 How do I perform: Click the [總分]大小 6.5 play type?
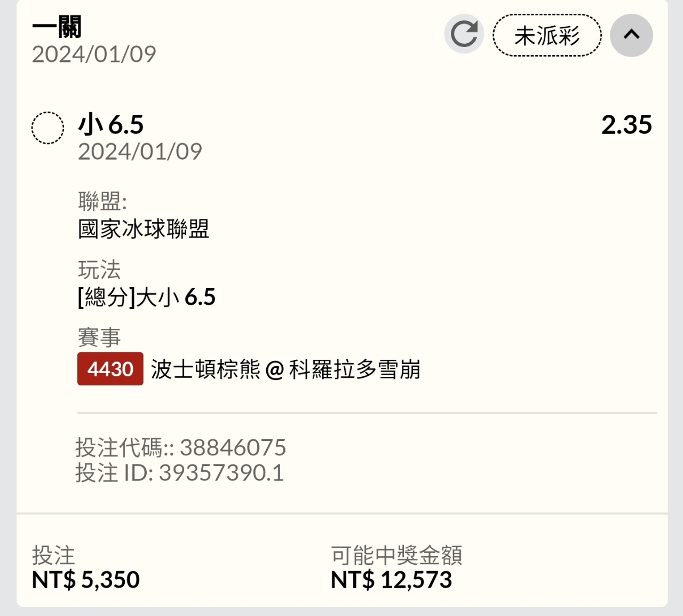pos(147,297)
